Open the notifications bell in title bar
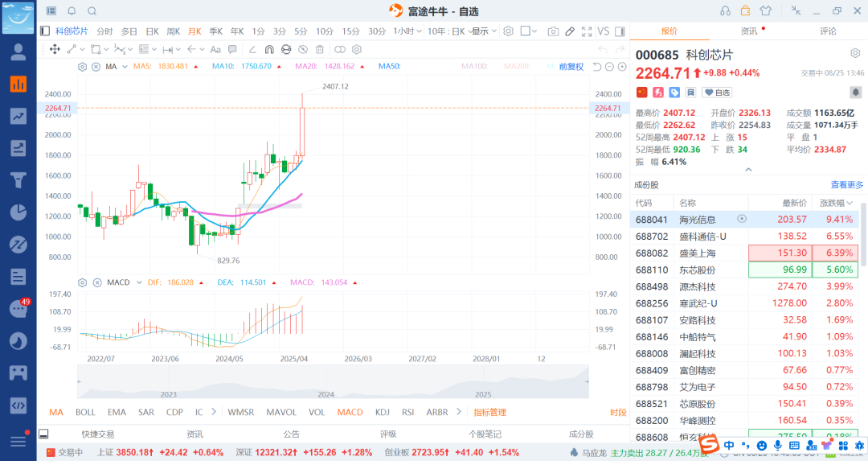The width and height of the screenshot is (868, 461). 72,11
